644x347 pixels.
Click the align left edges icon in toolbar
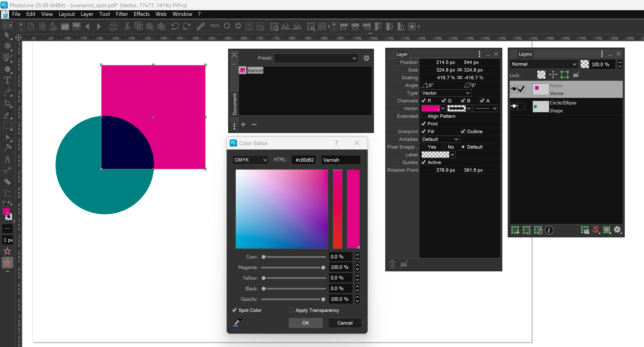[x=344, y=26]
